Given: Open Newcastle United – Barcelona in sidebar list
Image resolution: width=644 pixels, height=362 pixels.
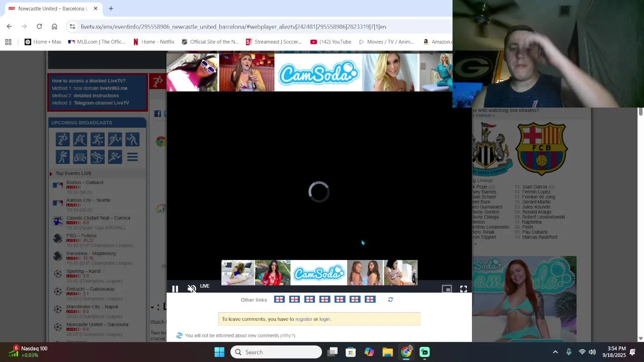Looking at the screenshot, I should click(x=97, y=325).
